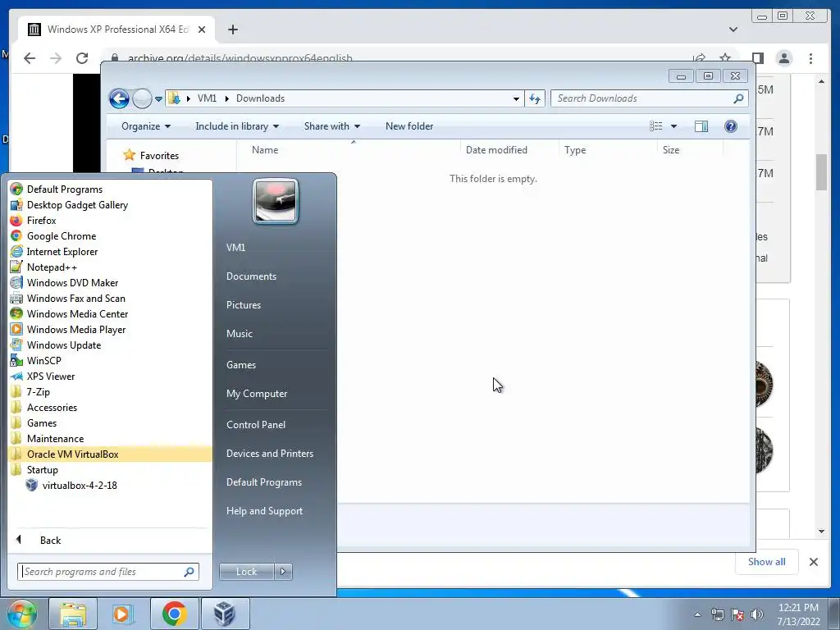This screenshot has width=840, height=630.
Task: Open Music from the Start menu
Action: 239,333
